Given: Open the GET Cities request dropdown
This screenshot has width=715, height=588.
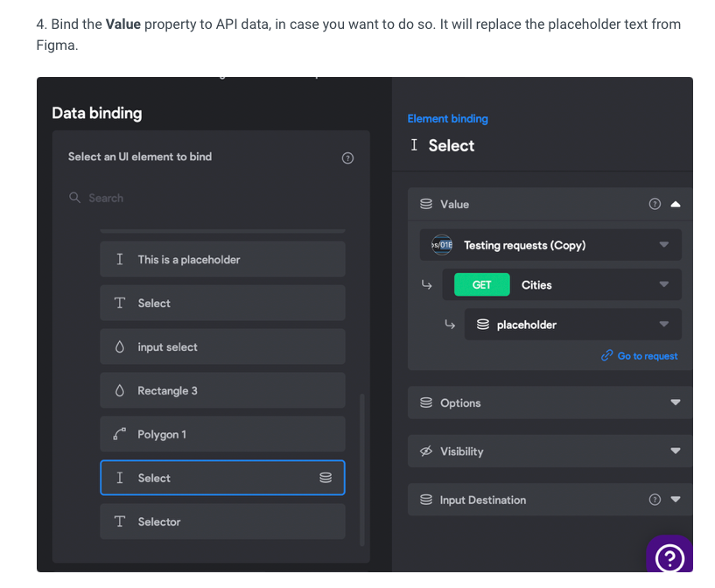Looking at the screenshot, I should point(562,284).
